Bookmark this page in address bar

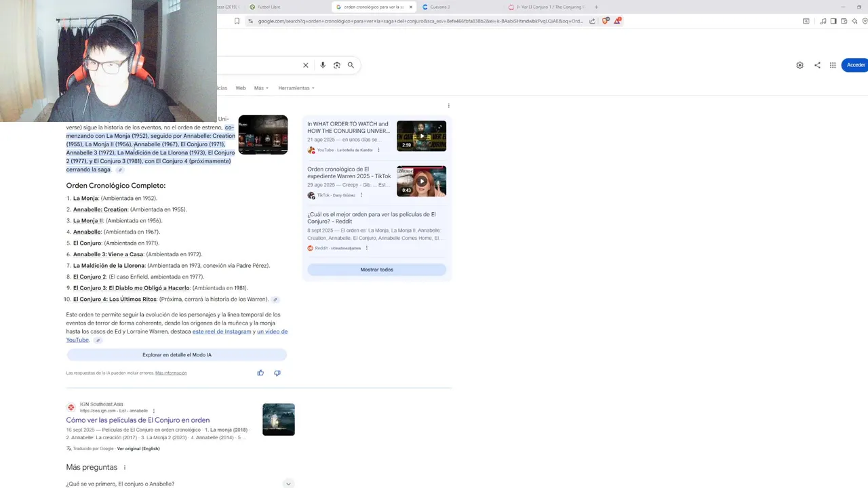click(x=237, y=21)
